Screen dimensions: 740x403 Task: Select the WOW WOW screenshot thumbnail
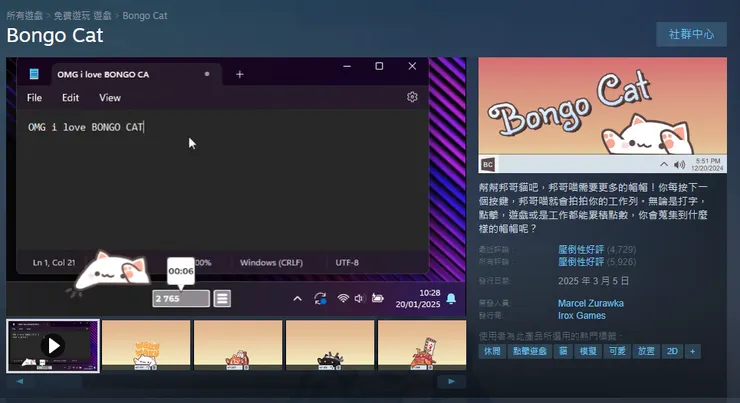146,345
